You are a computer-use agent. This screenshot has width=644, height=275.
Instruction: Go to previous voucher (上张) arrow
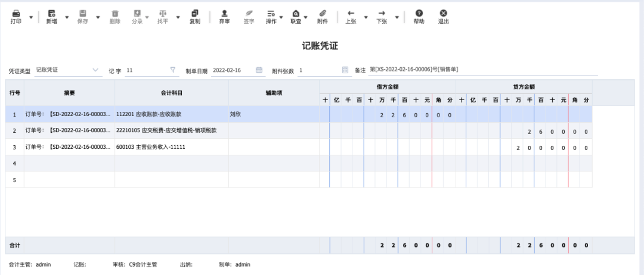tap(351, 13)
